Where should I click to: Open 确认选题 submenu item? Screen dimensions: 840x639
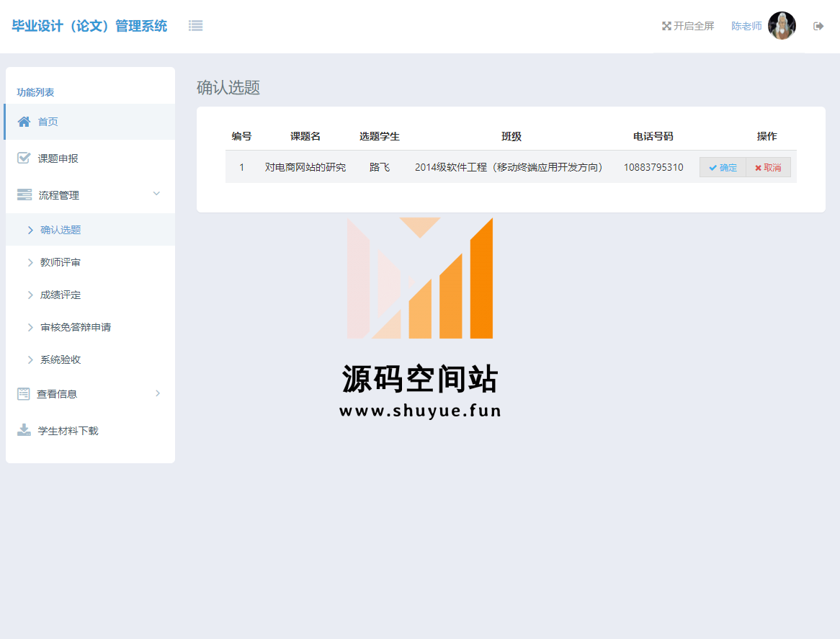[x=61, y=230]
